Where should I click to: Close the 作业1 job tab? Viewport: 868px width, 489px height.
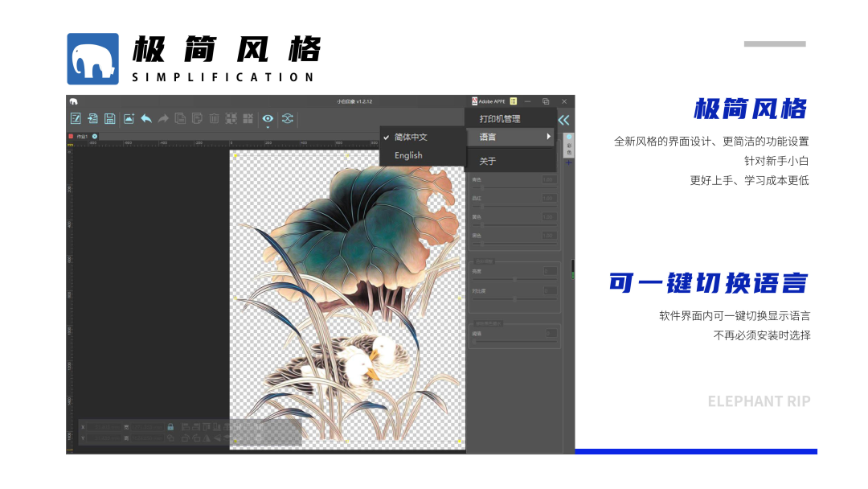94,137
